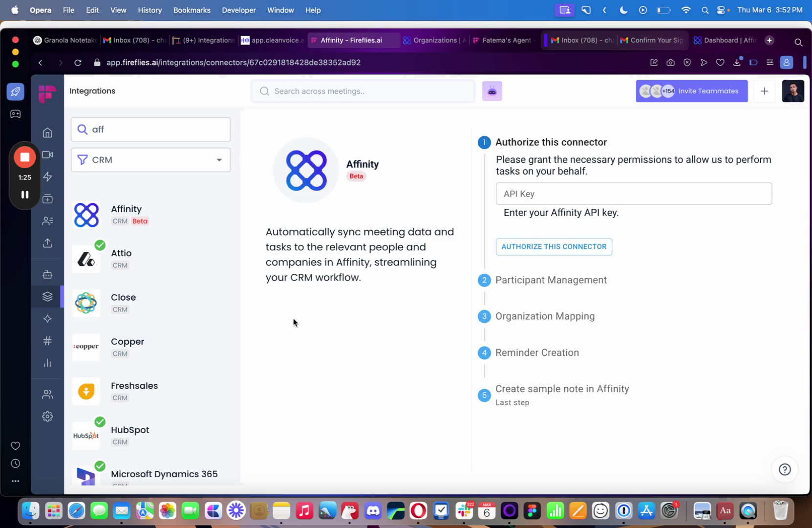812x528 pixels.
Task: Stop the screen recording
Action: point(25,157)
